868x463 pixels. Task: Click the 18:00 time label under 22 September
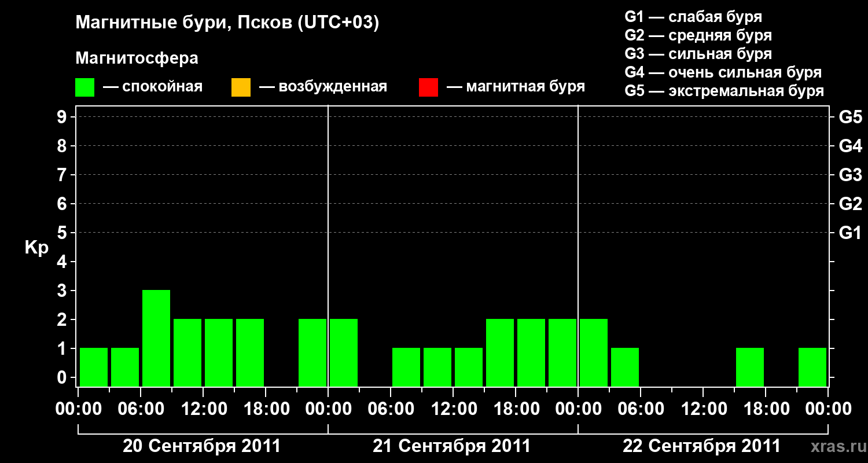766,409
